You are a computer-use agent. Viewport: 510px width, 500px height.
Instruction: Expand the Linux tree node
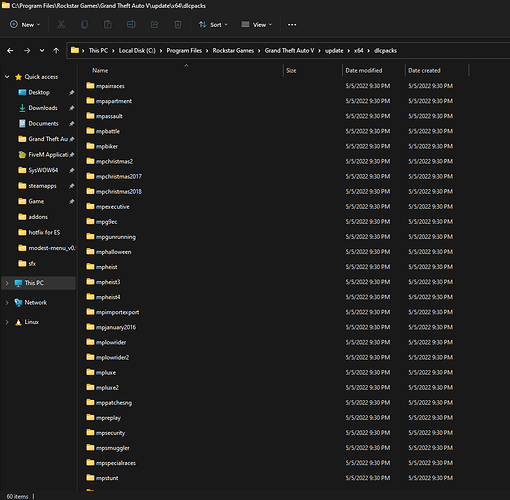7,322
